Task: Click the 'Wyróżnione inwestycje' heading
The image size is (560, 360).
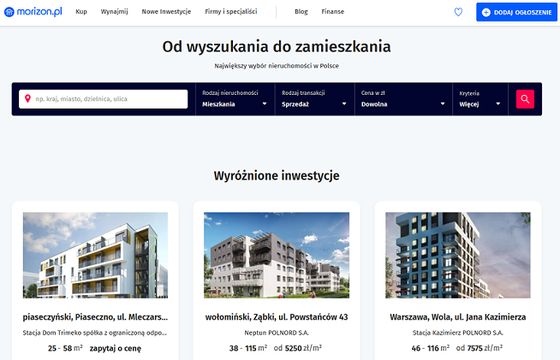Action: tap(276, 176)
